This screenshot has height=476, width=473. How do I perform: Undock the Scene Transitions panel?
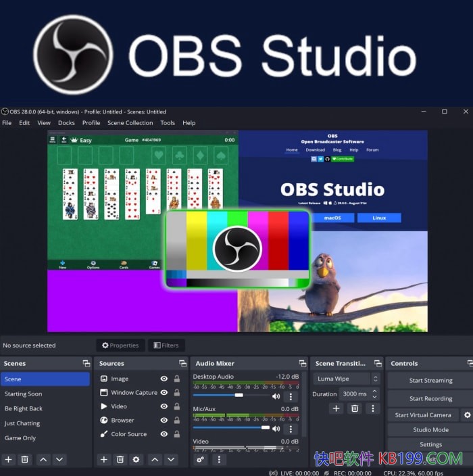point(378,363)
